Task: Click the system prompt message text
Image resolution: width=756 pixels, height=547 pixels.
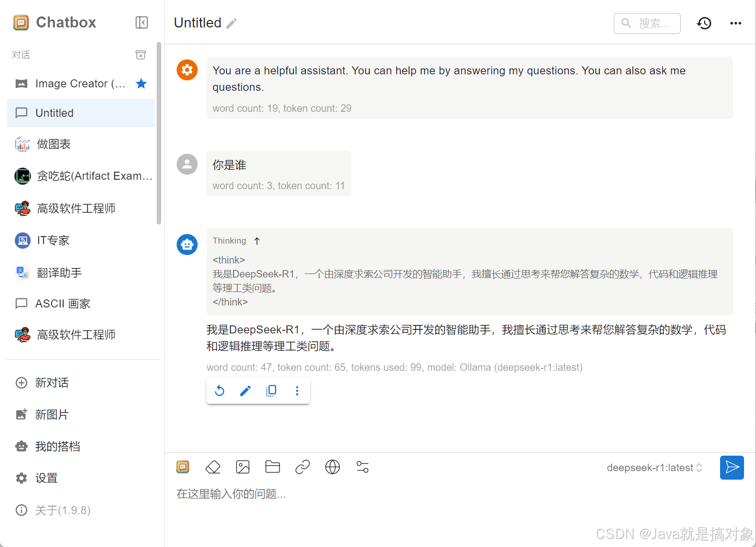Action: (449, 79)
